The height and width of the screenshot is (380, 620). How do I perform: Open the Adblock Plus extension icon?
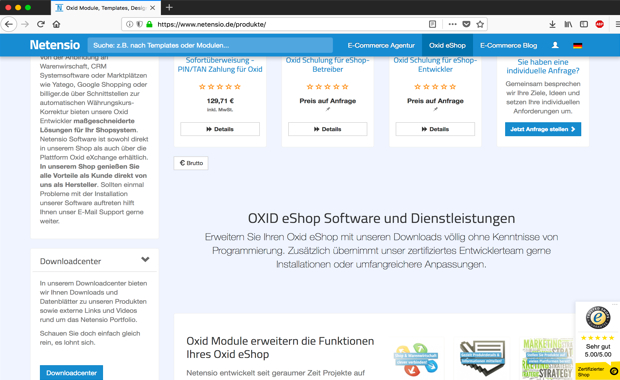(x=599, y=24)
